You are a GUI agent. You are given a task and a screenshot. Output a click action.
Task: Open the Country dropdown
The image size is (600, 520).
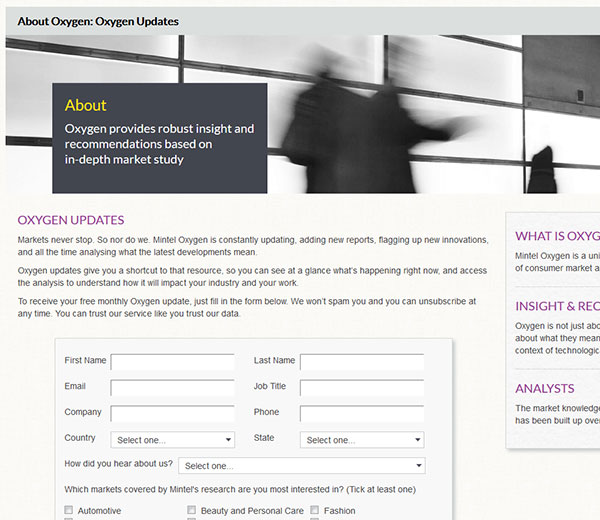[x=173, y=440]
